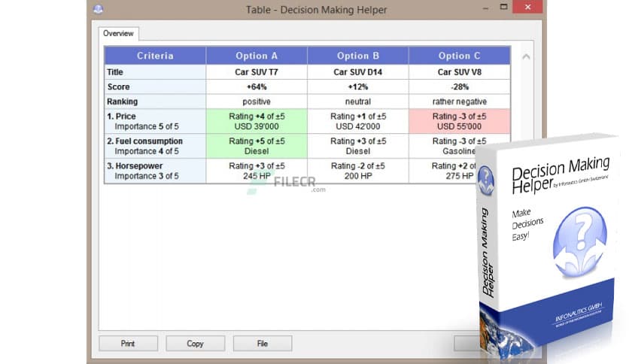Click the app icon in the title bar

pyautogui.click(x=99, y=9)
